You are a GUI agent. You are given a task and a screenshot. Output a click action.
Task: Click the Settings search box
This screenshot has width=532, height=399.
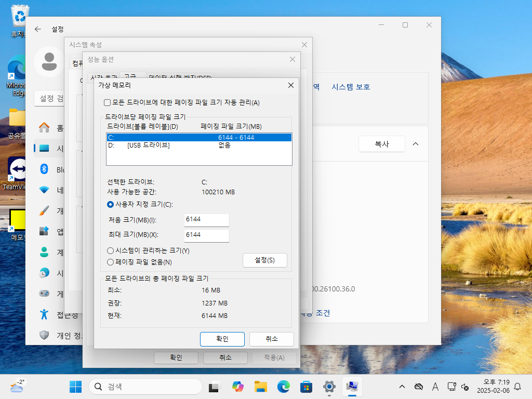point(49,98)
